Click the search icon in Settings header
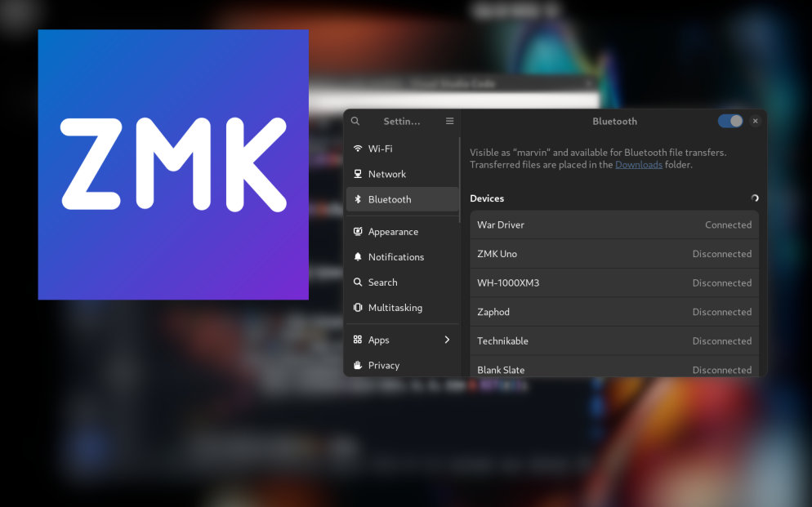 (x=355, y=121)
